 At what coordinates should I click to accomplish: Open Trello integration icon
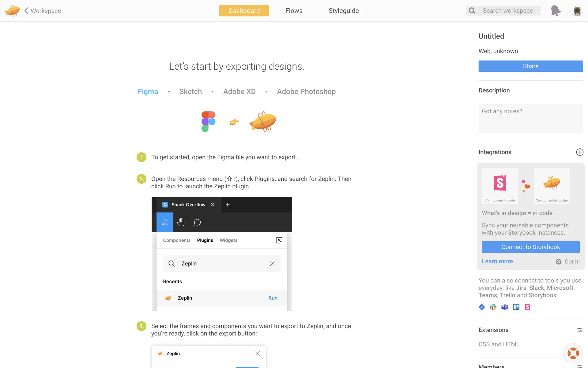[x=516, y=307]
